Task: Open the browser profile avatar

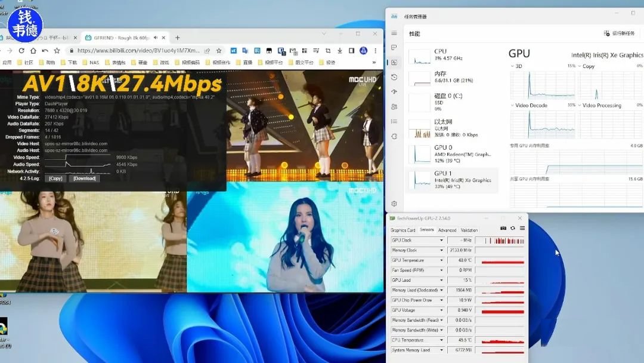Action: tap(363, 51)
